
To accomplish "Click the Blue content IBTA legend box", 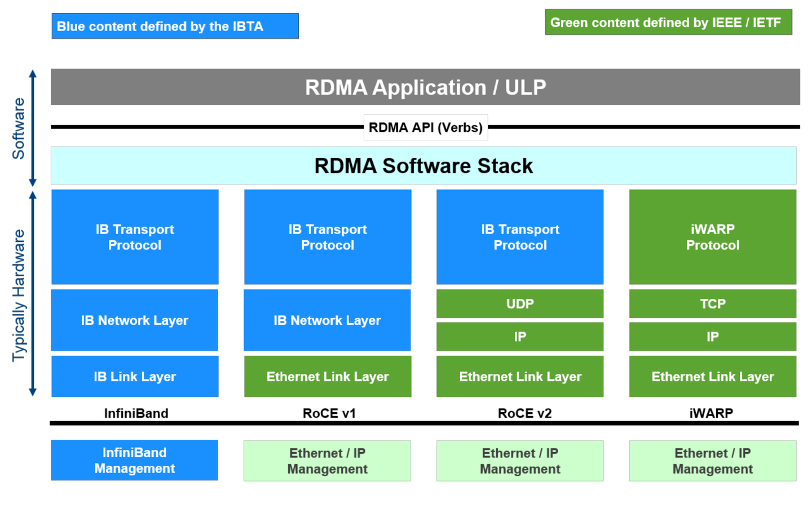I will pyautogui.click(x=175, y=25).
